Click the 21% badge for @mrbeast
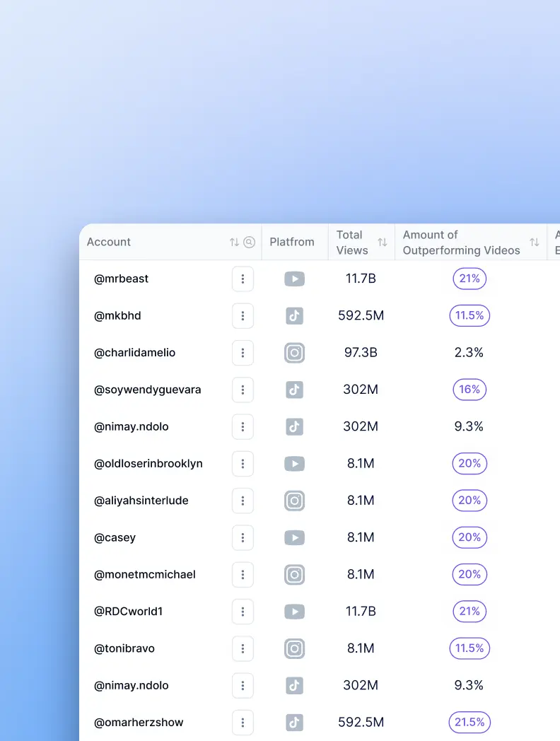Screen dimensions: 560x741 469,279
